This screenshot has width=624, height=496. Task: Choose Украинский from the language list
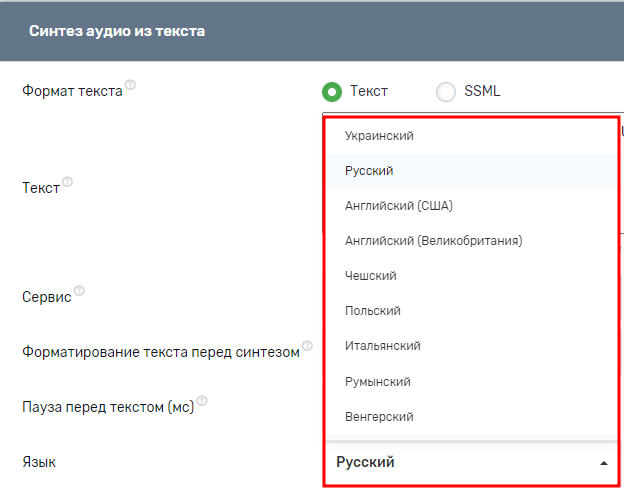(x=379, y=135)
